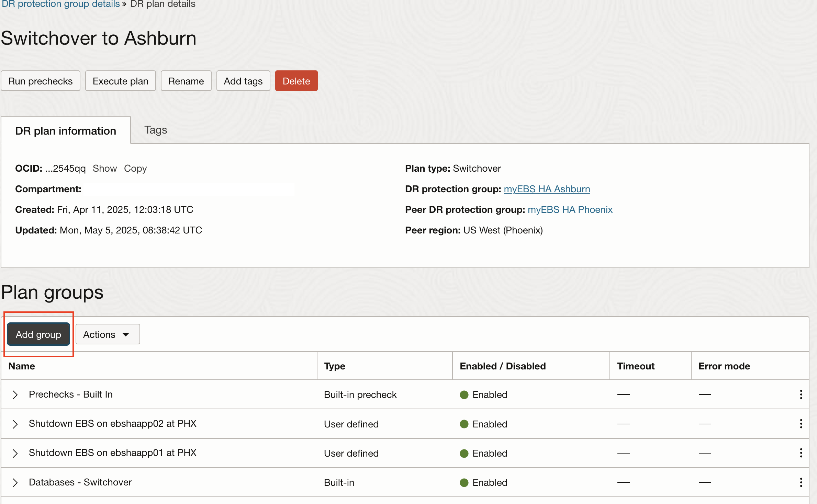
Task: Expand Shutdown EBS on ebshaapp02 at PHX
Action: [x=15, y=424]
